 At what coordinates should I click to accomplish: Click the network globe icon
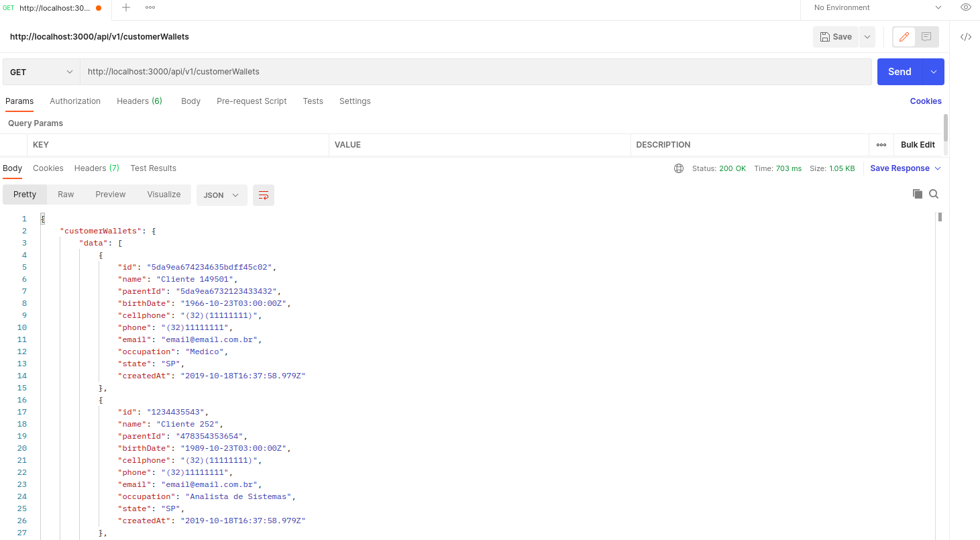tap(679, 168)
